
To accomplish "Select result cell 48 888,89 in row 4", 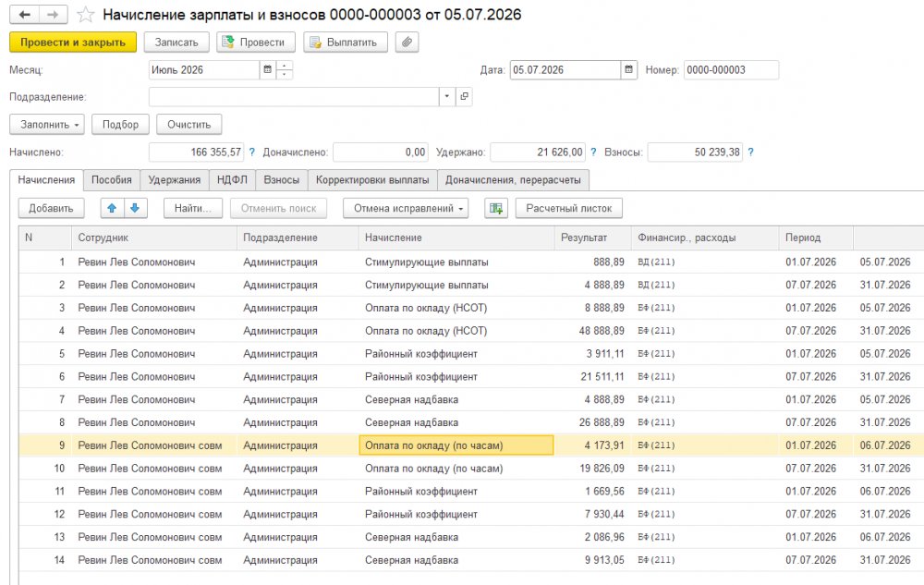I will [x=593, y=331].
